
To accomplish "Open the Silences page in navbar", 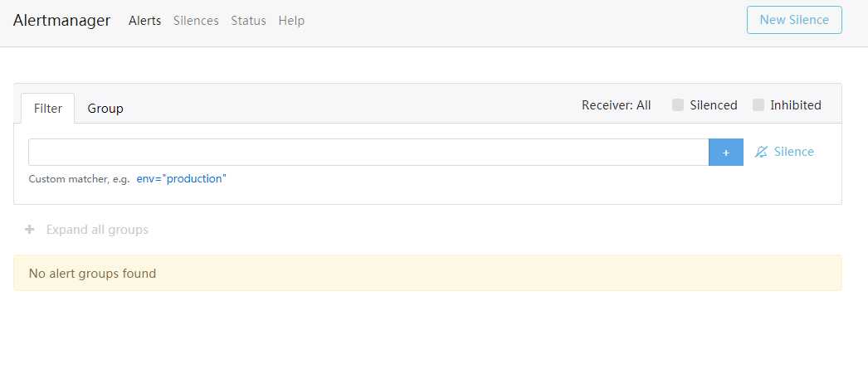I will 196,21.
